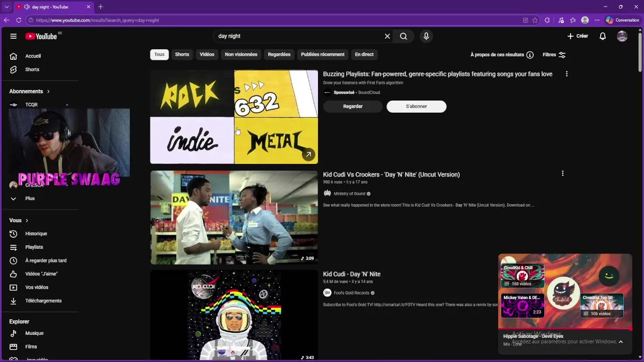The image size is (644, 362).
Task: Open options menu for Buzzing Playlists ad
Action: pyautogui.click(x=567, y=74)
